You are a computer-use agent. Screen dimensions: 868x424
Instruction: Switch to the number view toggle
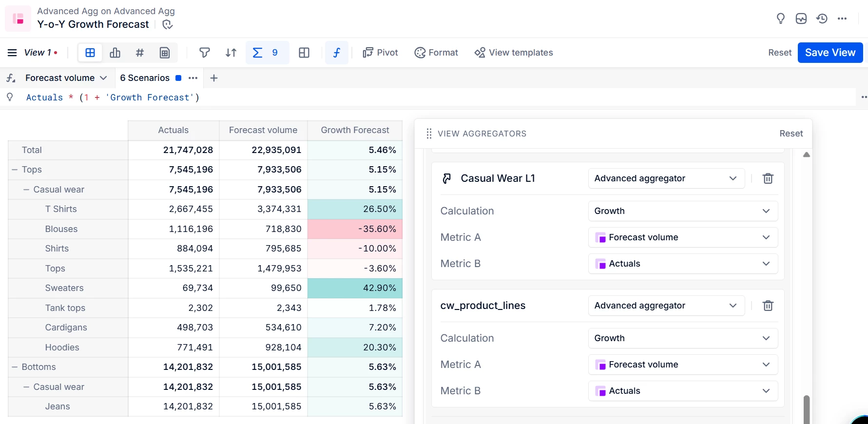tap(140, 53)
